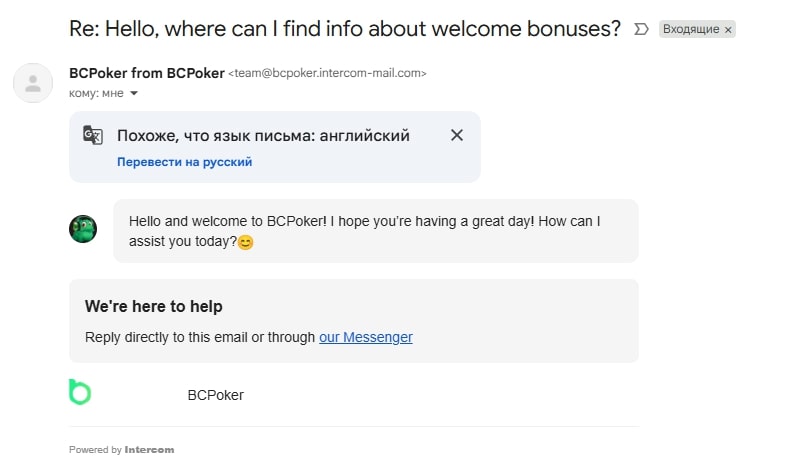The width and height of the screenshot is (794, 468).
Task: Dismiss the translation suggestion banner
Action: [x=457, y=135]
